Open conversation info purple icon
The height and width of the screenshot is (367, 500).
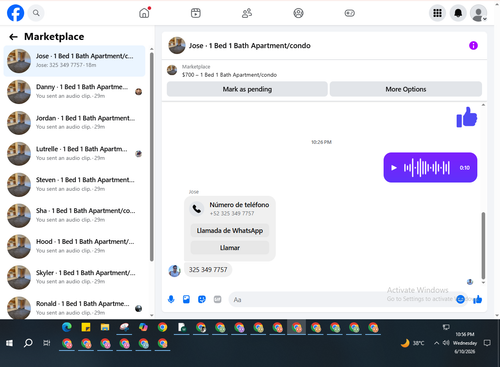(473, 46)
